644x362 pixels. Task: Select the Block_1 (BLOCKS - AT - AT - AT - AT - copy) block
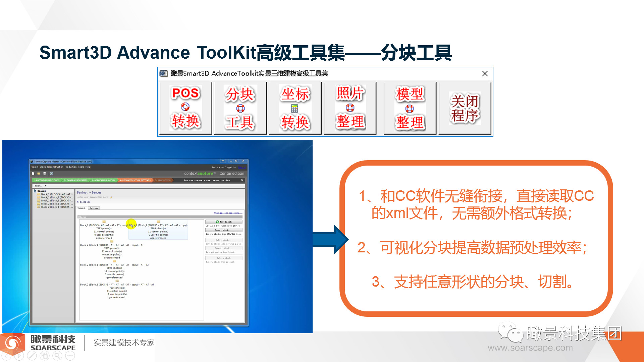click(x=104, y=230)
